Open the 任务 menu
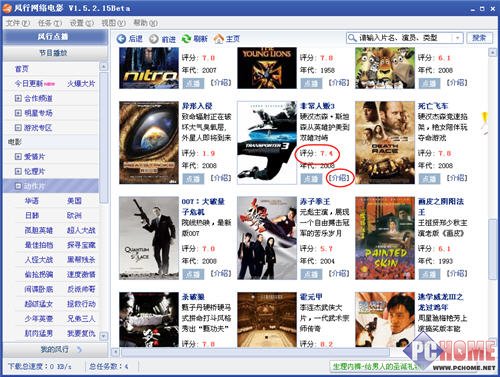 point(50,23)
